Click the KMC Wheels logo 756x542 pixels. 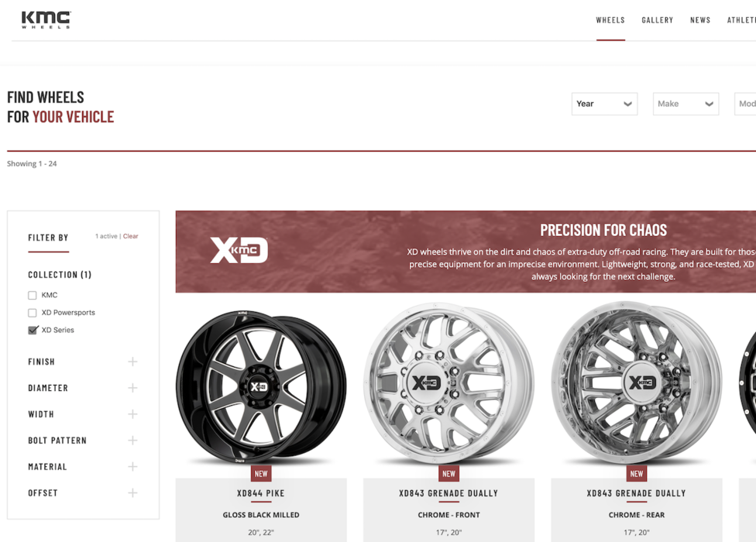pyautogui.click(x=46, y=20)
